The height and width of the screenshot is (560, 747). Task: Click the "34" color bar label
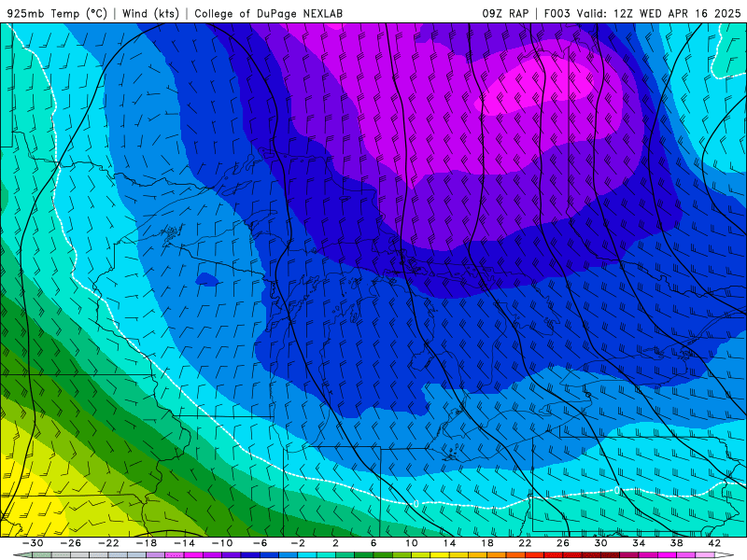[639, 543]
